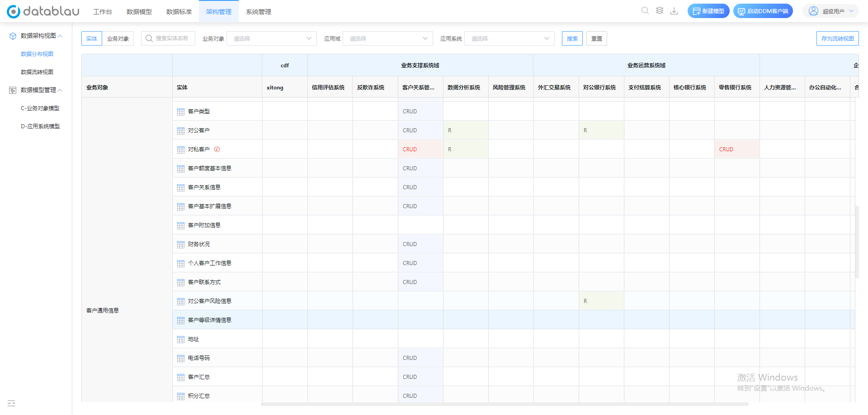Click the table icon beside 客户汇总
This screenshot has width=868, height=415.
(x=181, y=377)
